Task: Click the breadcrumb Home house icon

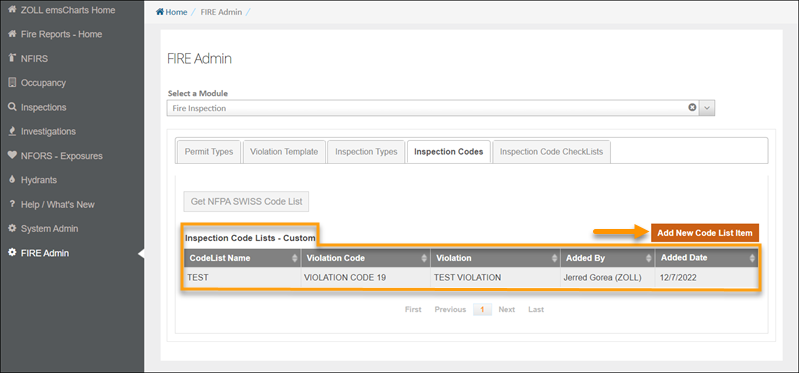Action: click(159, 12)
